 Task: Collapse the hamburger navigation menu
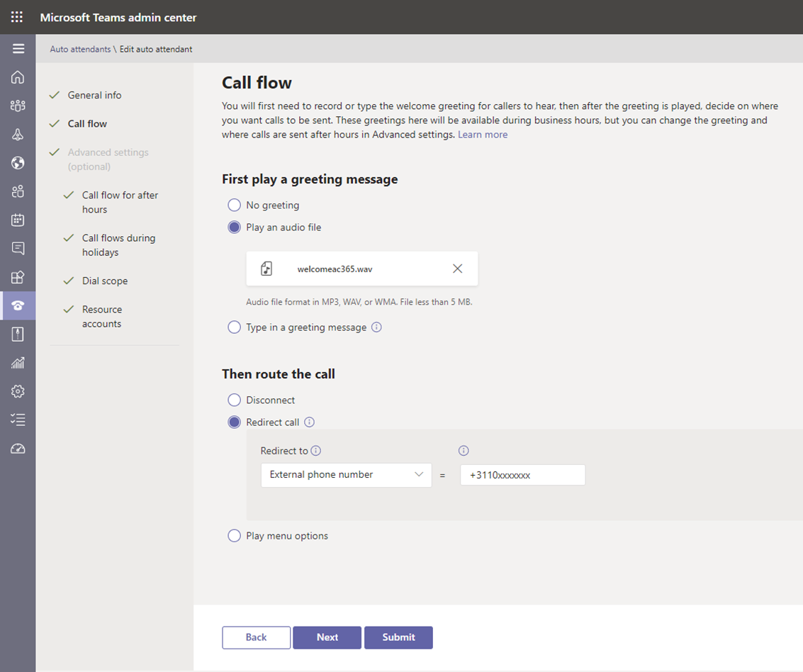pos(18,49)
